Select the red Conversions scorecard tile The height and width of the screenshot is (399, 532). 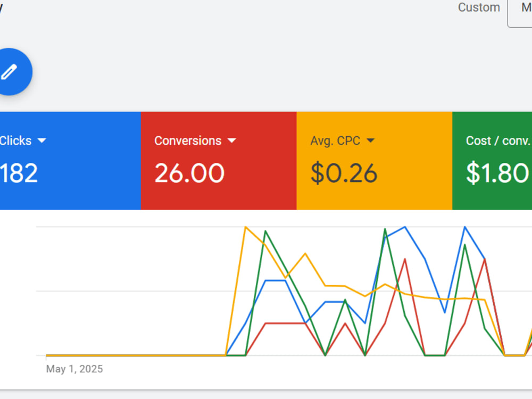pyautogui.click(x=219, y=161)
